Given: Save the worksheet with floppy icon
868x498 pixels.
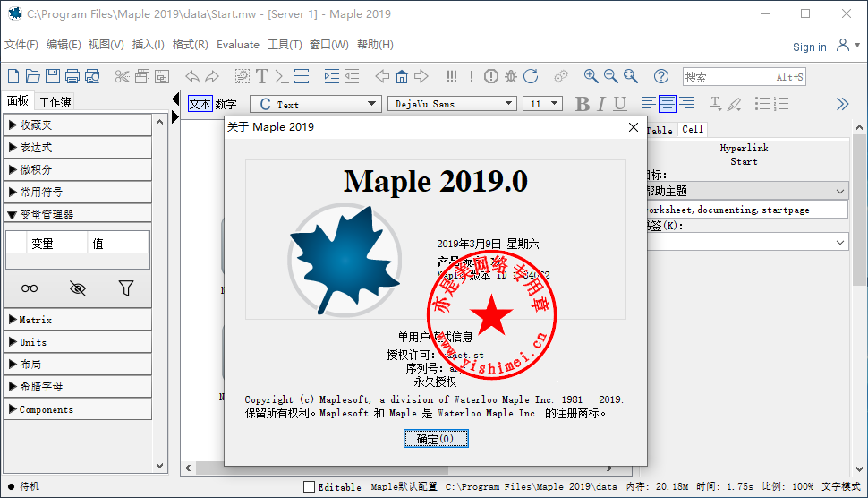Looking at the screenshot, I should tap(53, 76).
